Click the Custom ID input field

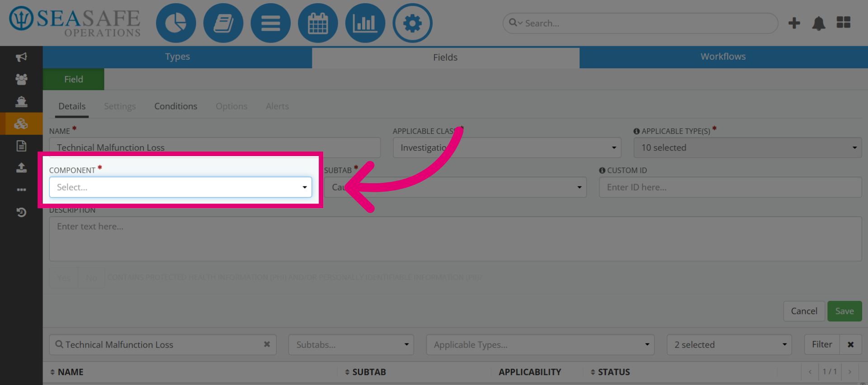click(x=730, y=187)
